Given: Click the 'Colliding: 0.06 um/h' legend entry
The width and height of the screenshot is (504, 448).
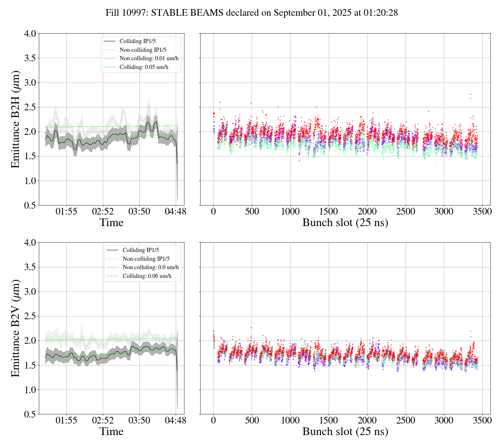Looking at the screenshot, I should coord(147,276).
